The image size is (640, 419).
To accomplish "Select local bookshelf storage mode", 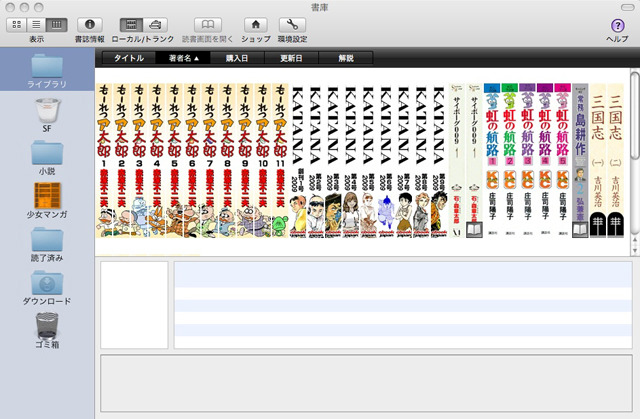I will click(131, 25).
